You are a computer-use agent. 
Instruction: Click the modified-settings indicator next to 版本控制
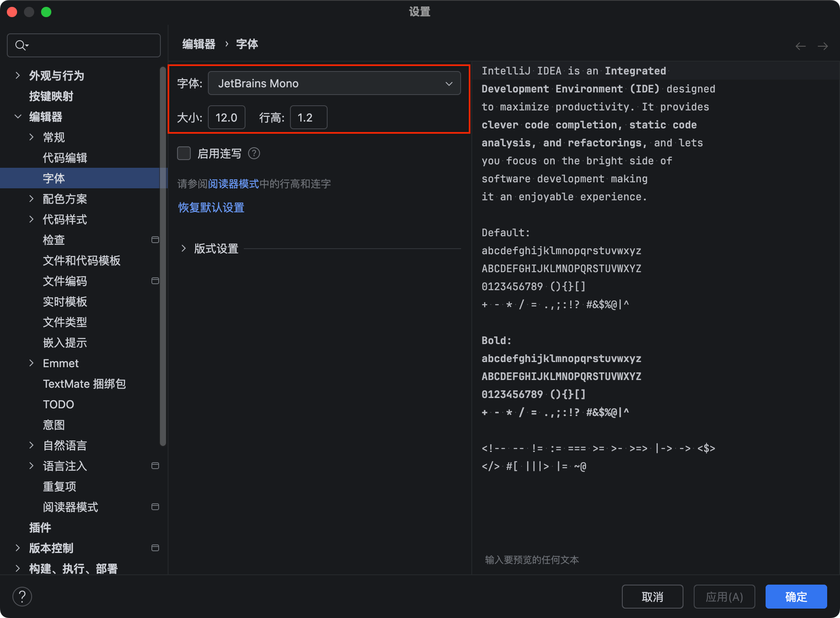point(155,548)
